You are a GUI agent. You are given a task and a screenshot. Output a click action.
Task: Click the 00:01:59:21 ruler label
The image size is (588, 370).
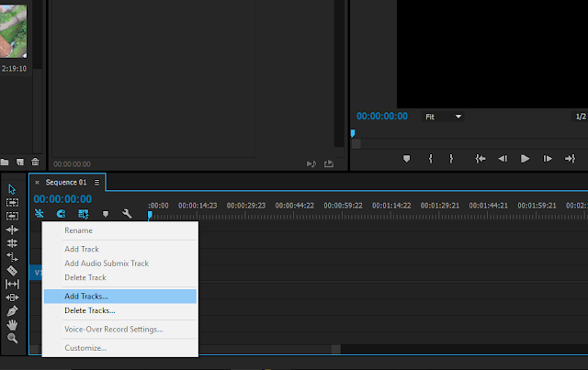(537, 206)
